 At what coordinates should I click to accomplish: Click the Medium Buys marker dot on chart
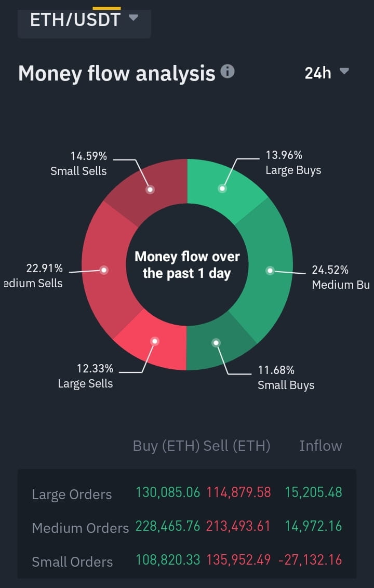(271, 270)
